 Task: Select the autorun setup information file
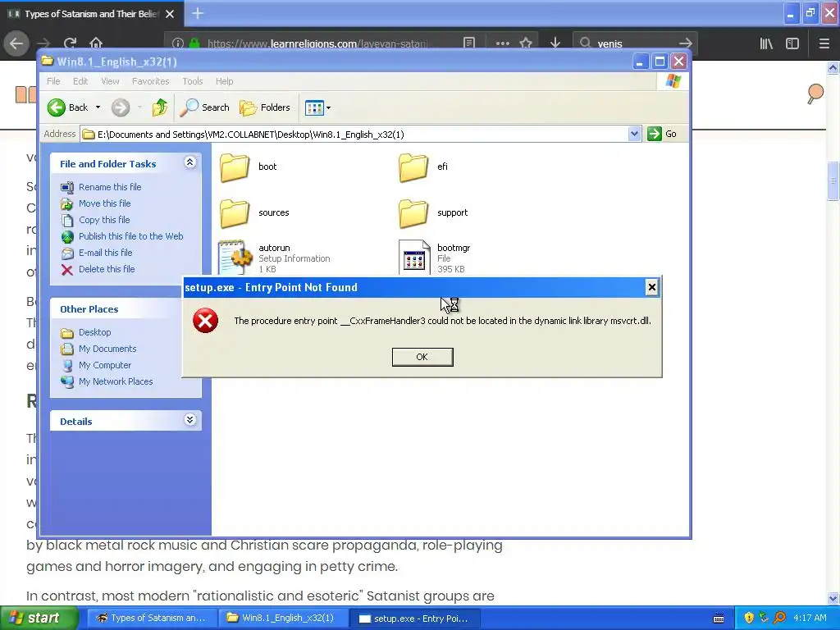pos(235,258)
